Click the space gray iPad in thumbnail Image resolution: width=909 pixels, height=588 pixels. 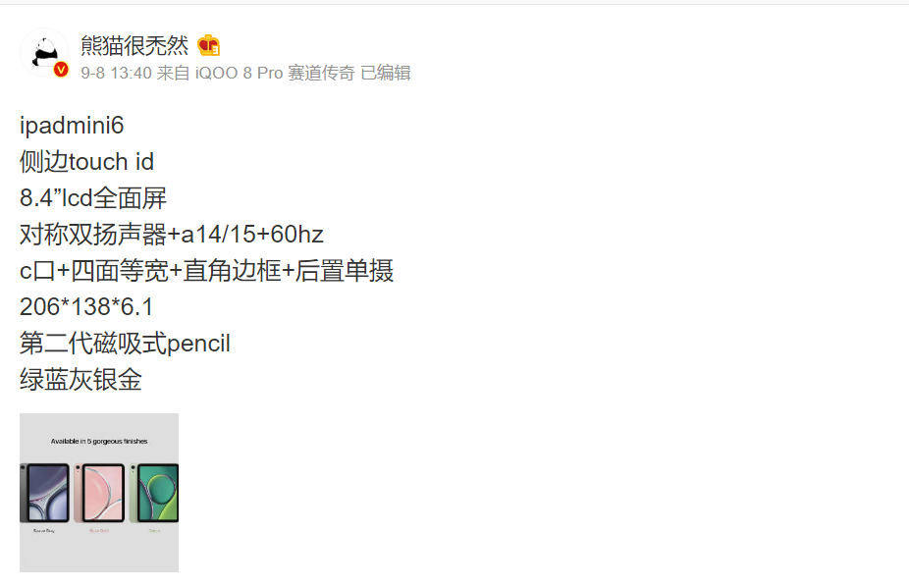point(45,493)
